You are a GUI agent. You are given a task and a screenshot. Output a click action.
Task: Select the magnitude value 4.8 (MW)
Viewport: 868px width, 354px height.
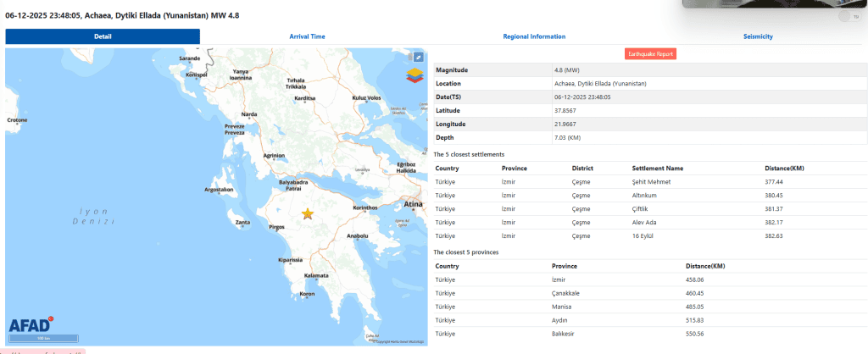click(567, 70)
